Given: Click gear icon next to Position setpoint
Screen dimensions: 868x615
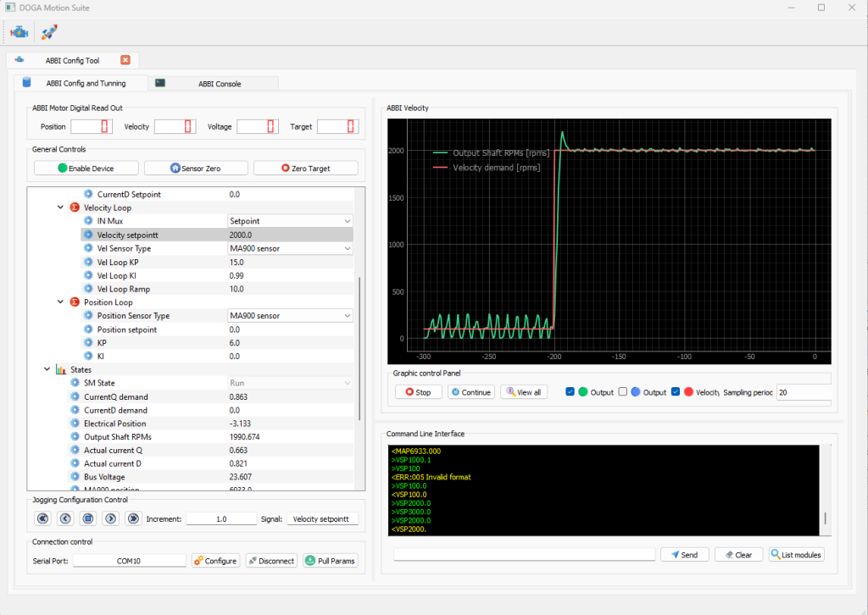Looking at the screenshot, I should tap(88, 329).
